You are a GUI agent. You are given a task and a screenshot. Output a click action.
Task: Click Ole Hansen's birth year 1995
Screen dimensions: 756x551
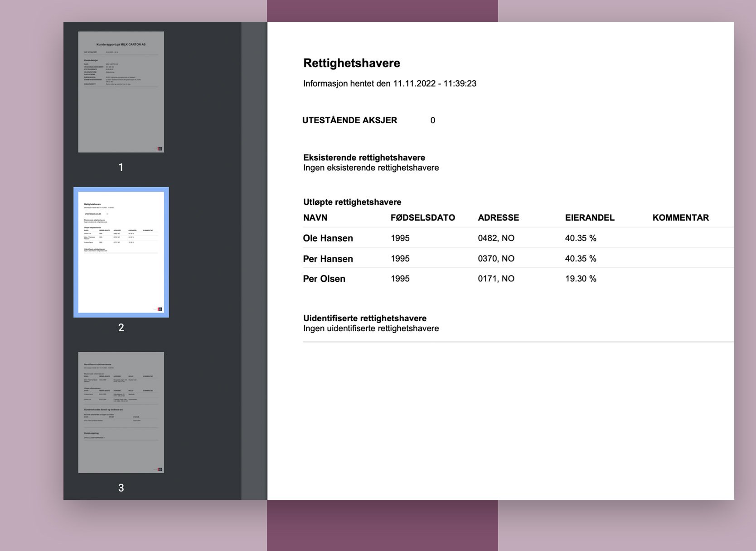pos(400,238)
